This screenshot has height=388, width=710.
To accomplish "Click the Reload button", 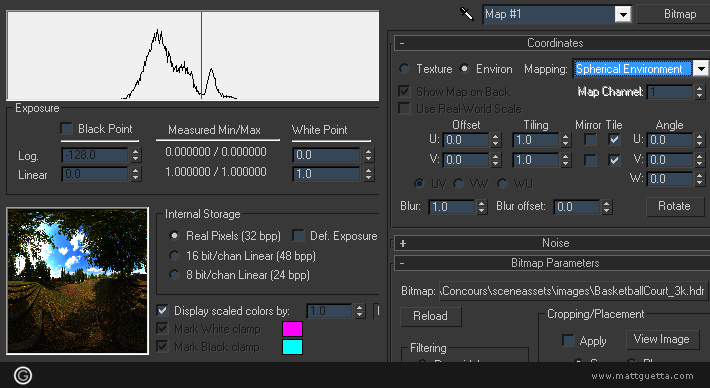I will coord(431,316).
